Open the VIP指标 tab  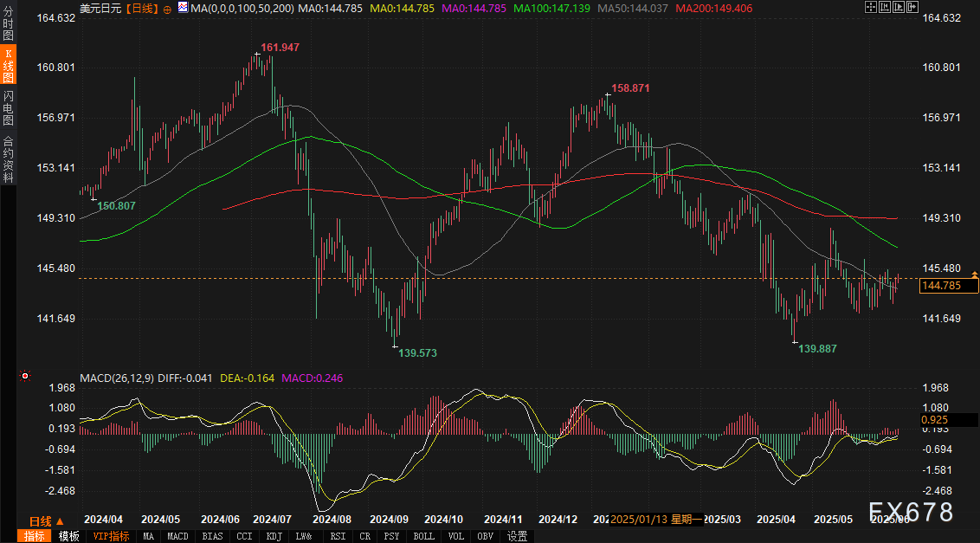coord(111,536)
